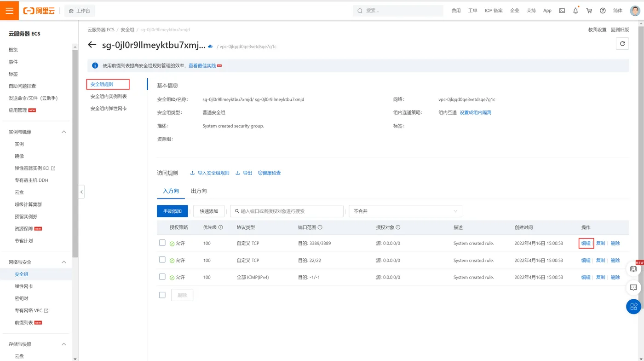Open the floating blue apps grid icon
644x361 pixels.
(x=633, y=306)
